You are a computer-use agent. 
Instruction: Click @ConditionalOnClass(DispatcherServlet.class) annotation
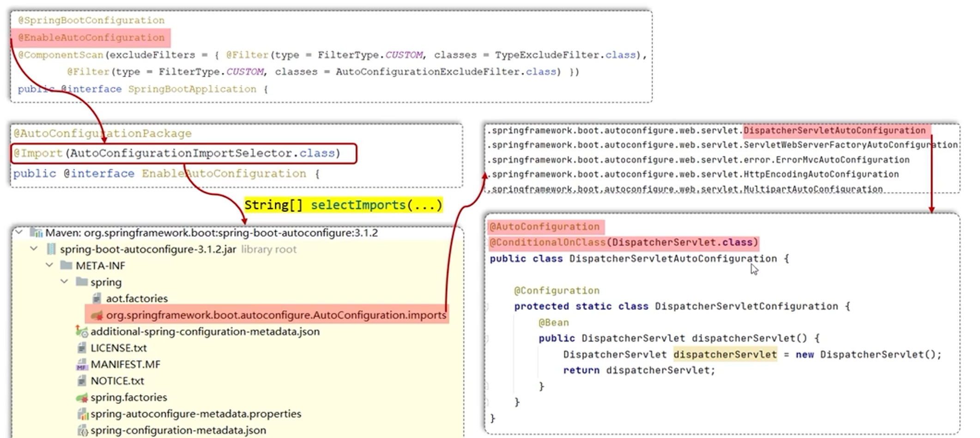tap(623, 242)
